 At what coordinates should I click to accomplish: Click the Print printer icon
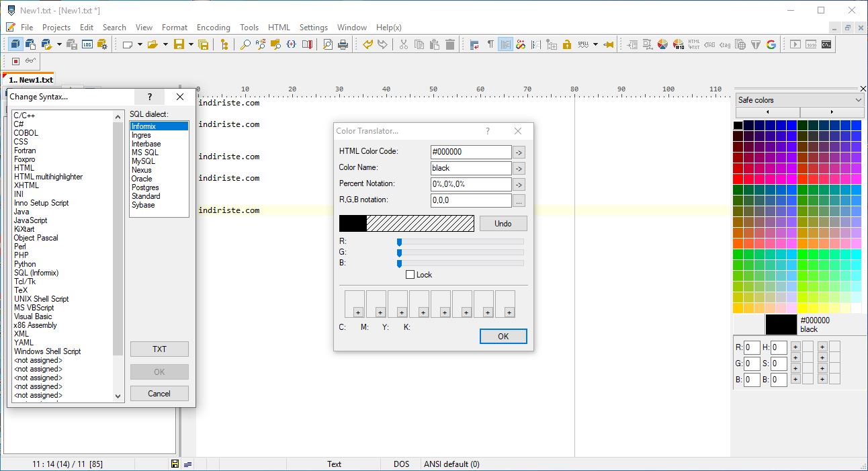pyautogui.click(x=343, y=44)
